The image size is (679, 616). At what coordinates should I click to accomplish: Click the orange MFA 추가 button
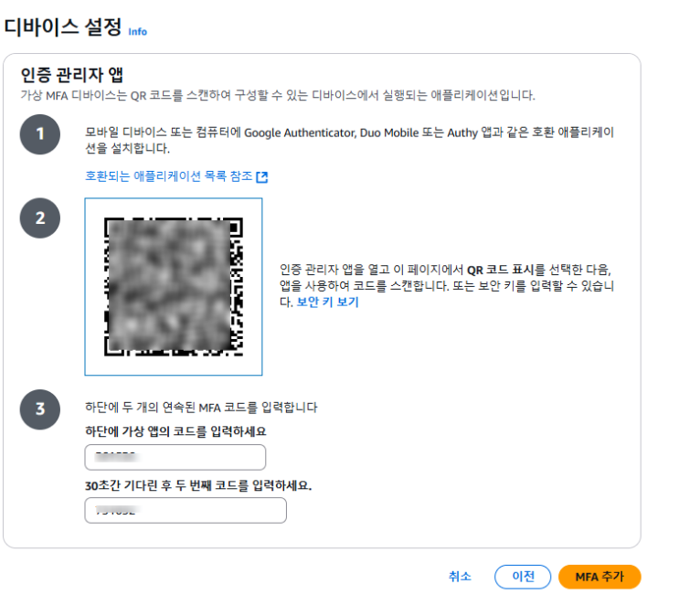click(x=599, y=577)
